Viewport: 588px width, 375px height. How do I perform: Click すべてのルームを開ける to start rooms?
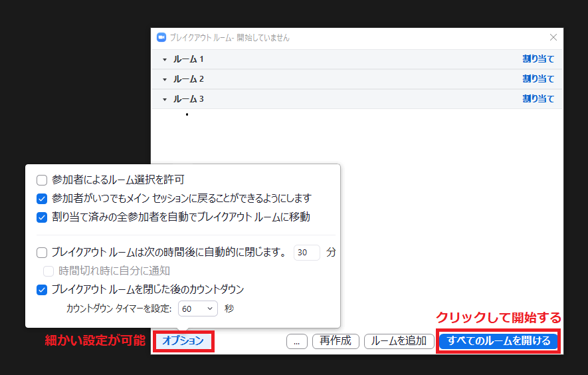(x=498, y=341)
